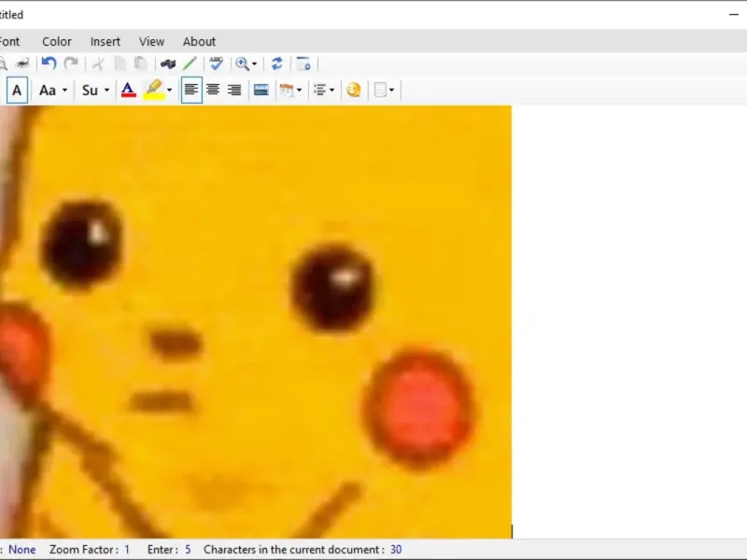Click the binoculars Find icon
The height and width of the screenshot is (560, 747).
coord(168,63)
